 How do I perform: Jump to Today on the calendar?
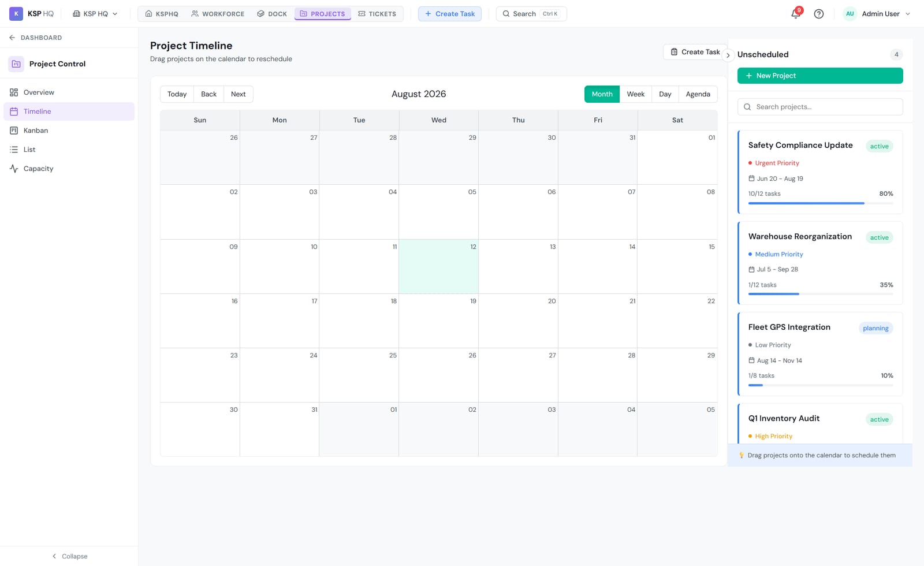coord(177,94)
